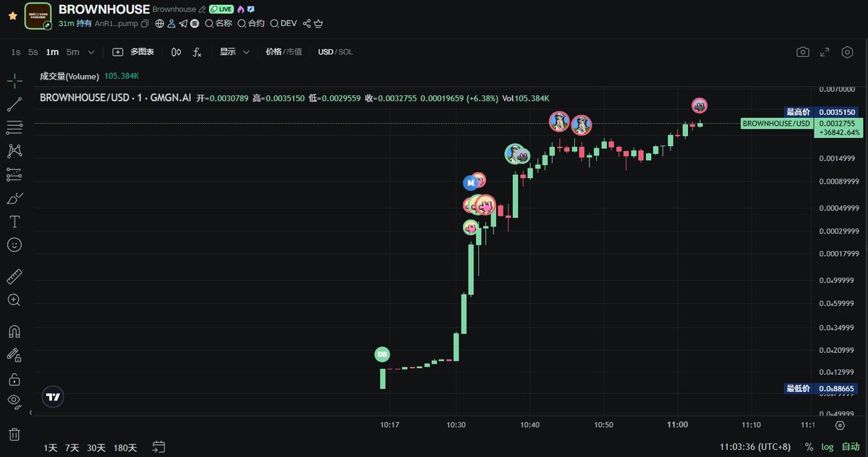Toggle log scale on price axis

pyautogui.click(x=827, y=448)
